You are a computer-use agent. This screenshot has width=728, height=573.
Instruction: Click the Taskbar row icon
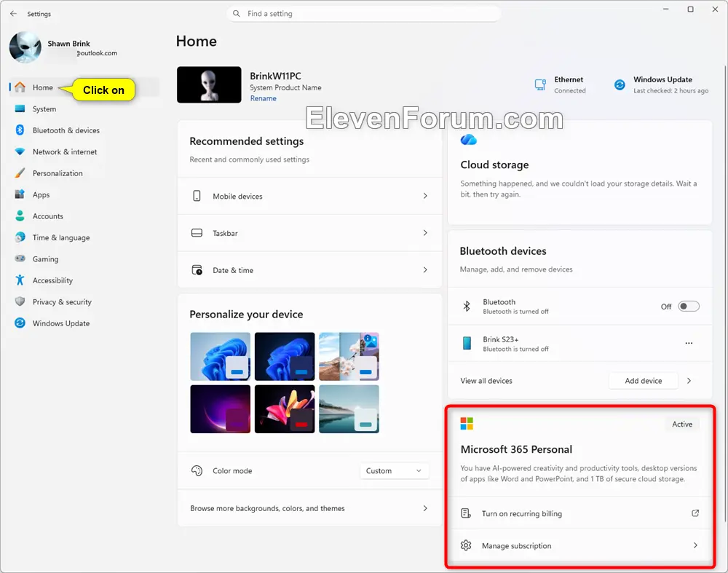[x=197, y=233]
